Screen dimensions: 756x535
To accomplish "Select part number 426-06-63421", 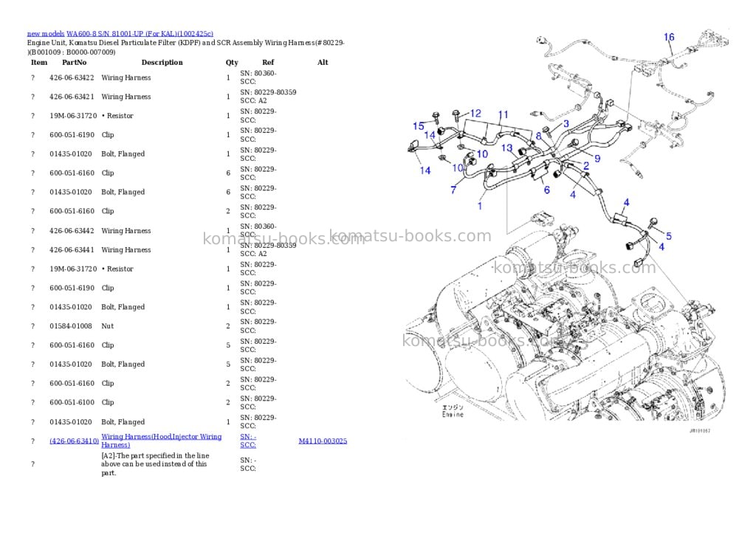I will click(x=72, y=97).
